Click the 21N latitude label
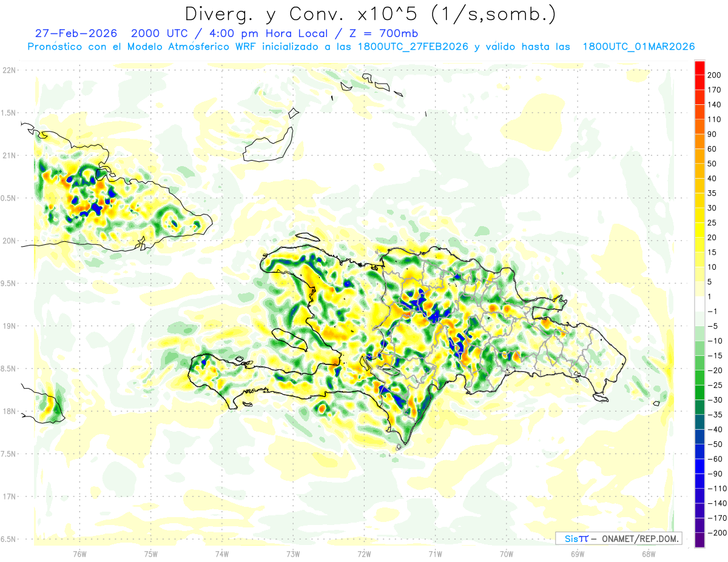 (9, 156)
